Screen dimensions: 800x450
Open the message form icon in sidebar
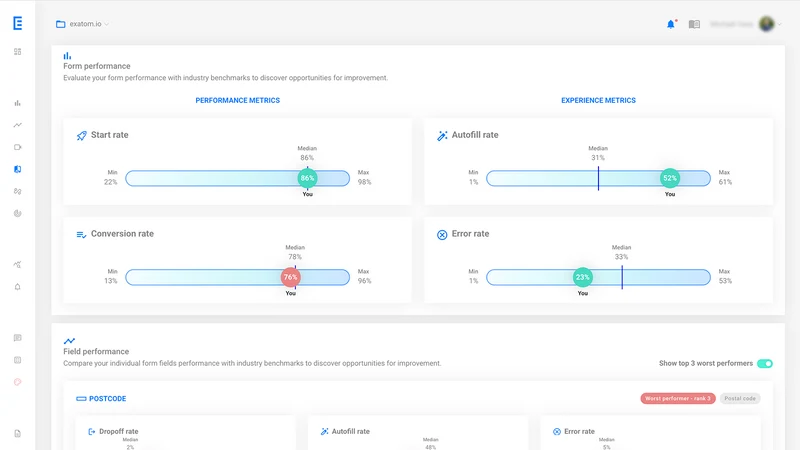tap(18, 338)
